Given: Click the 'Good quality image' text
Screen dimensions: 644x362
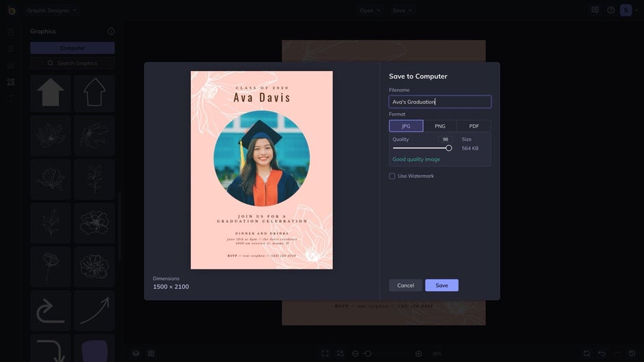Looking at the screenshot, I should coord(416,160).
